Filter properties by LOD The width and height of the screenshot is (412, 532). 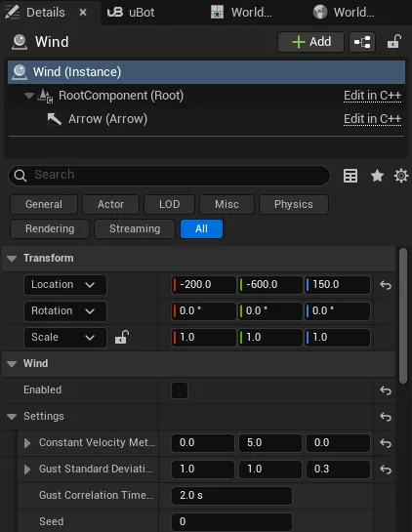pos(169,204)
